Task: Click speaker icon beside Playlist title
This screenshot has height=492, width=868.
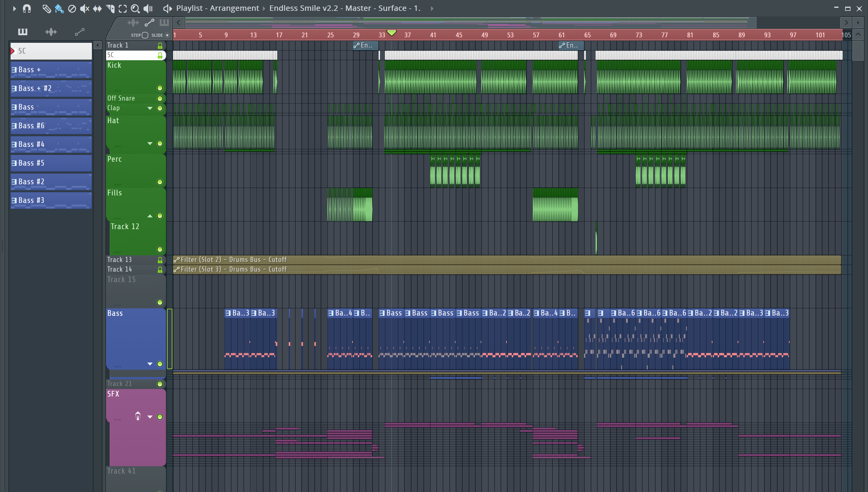Action: tap(167, 8)
